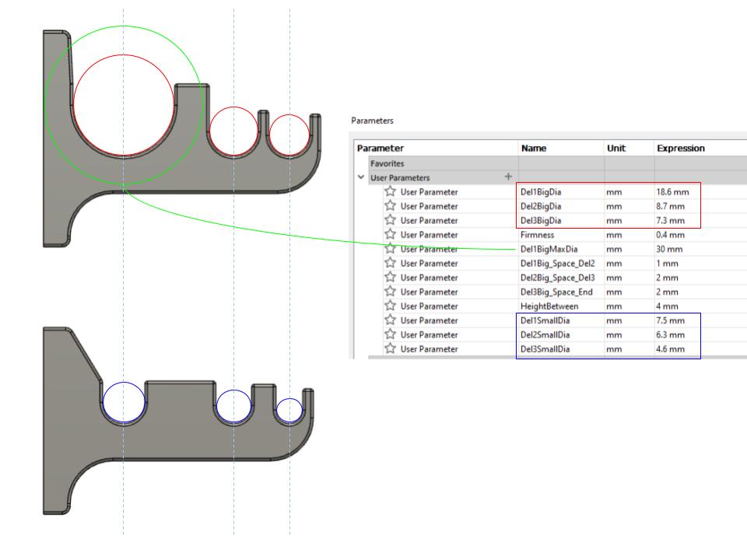
Task: Toggle favorite star for Del2Big_Space_Del3
Action: point(391,278)
